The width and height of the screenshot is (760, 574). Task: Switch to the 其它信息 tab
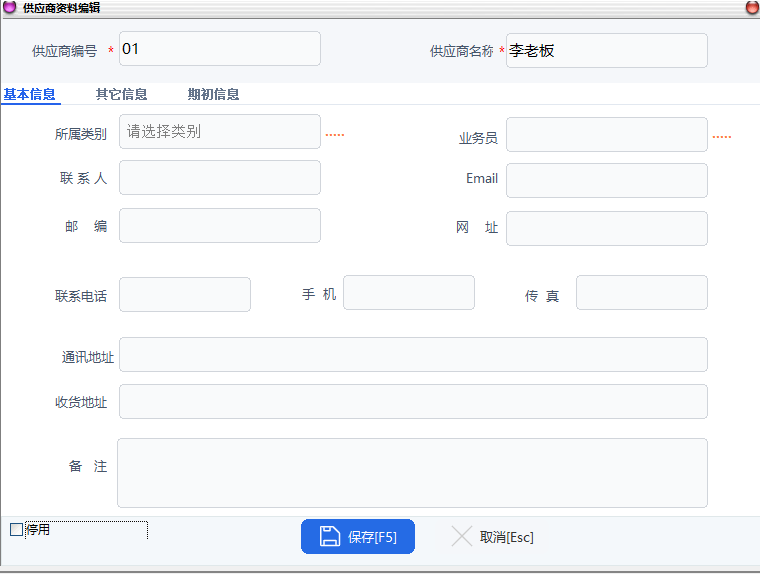pyautogui.click(x=122, y=95)
